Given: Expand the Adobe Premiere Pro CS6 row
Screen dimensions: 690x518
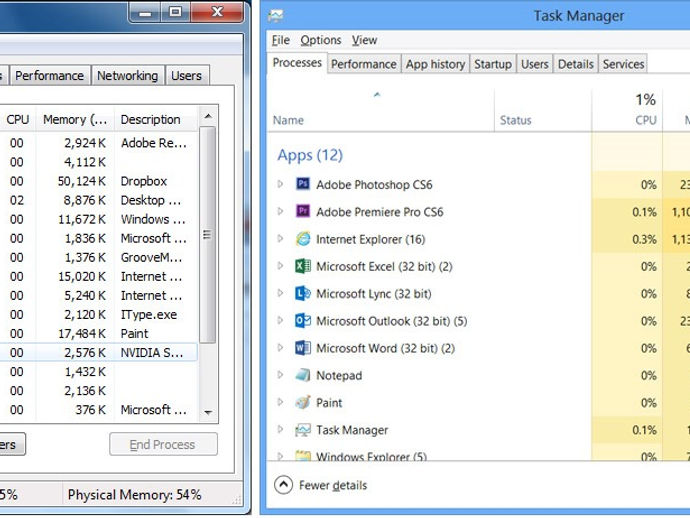Looking at the screenshot, I should click(x=280, y=211).
